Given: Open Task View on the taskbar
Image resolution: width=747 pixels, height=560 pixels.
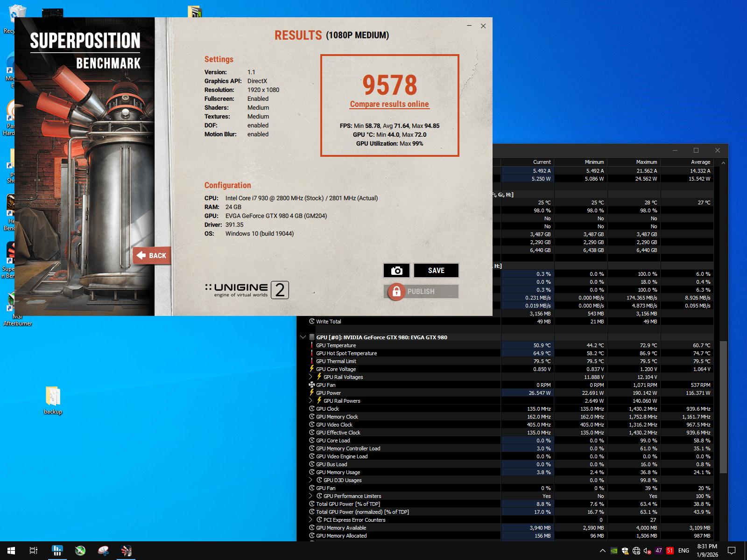Looking at the screenshot, I should click(x=34, y=551).
